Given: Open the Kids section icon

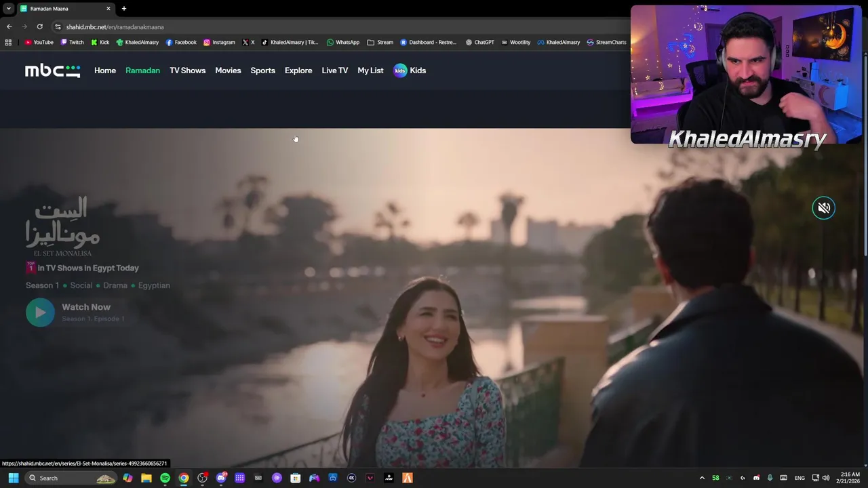Looking at the screenshot, I should [400, 70].
